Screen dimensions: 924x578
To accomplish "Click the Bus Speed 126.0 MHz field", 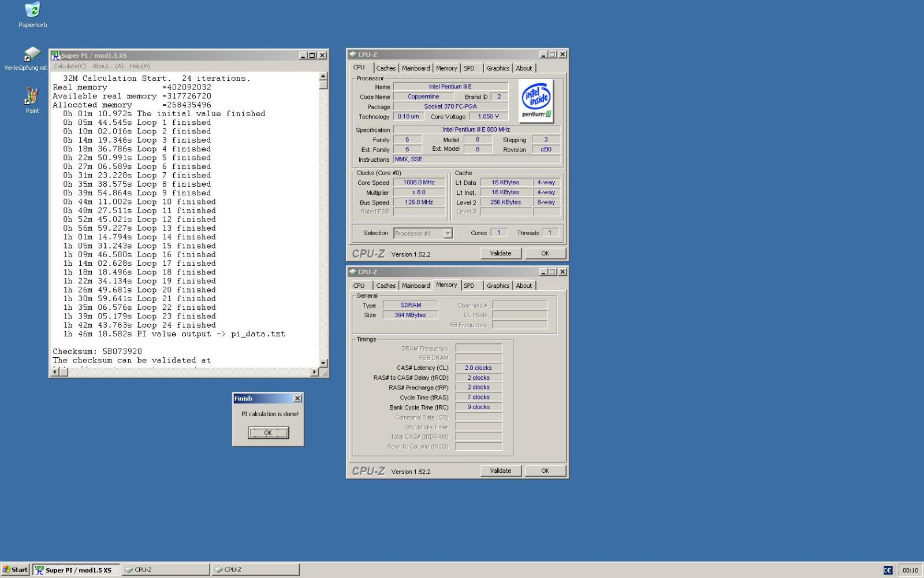I will [419, 202].
